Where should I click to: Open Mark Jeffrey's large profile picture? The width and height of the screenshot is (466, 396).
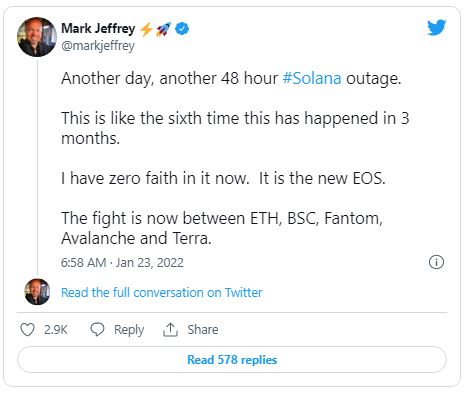[37, 37]
